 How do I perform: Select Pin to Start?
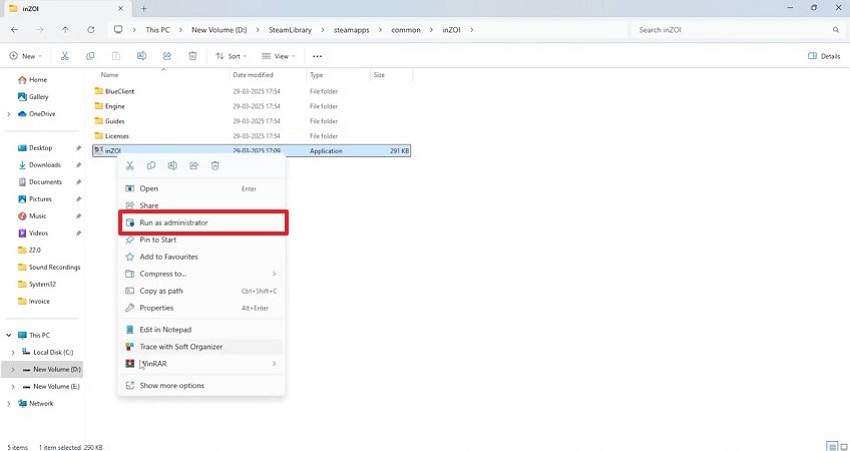pos(202,240)
